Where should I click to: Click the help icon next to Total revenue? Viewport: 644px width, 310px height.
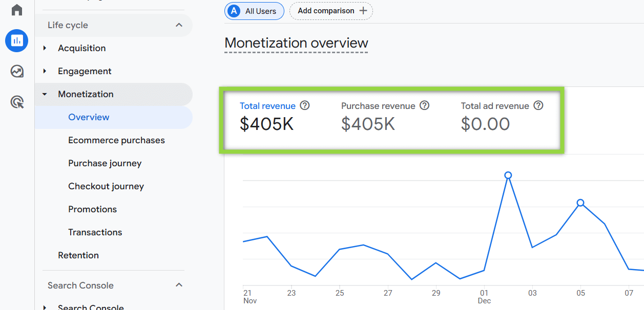(x=304, y=105)
